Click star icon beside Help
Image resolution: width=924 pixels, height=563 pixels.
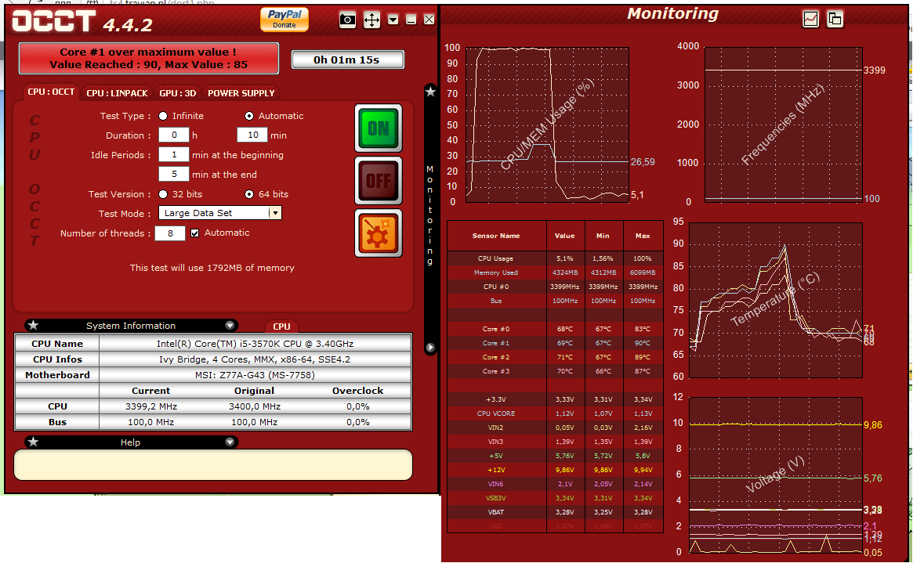tap(33, 442)
